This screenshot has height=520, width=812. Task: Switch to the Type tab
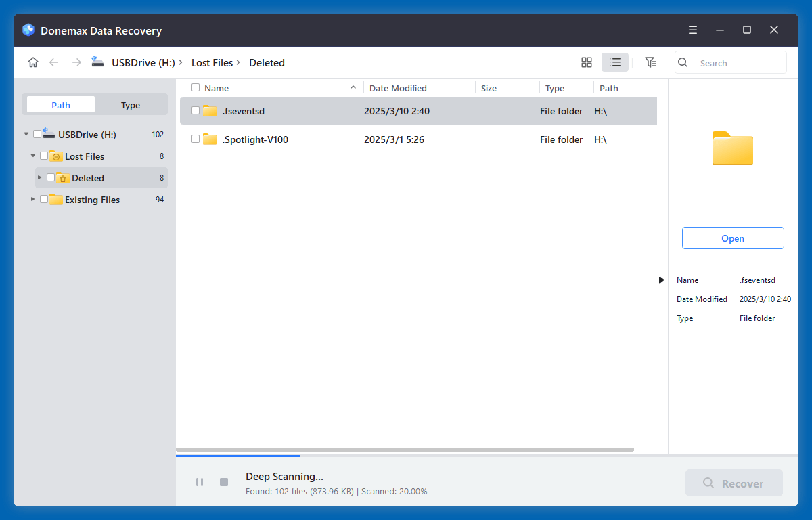[x=130, y=105]
